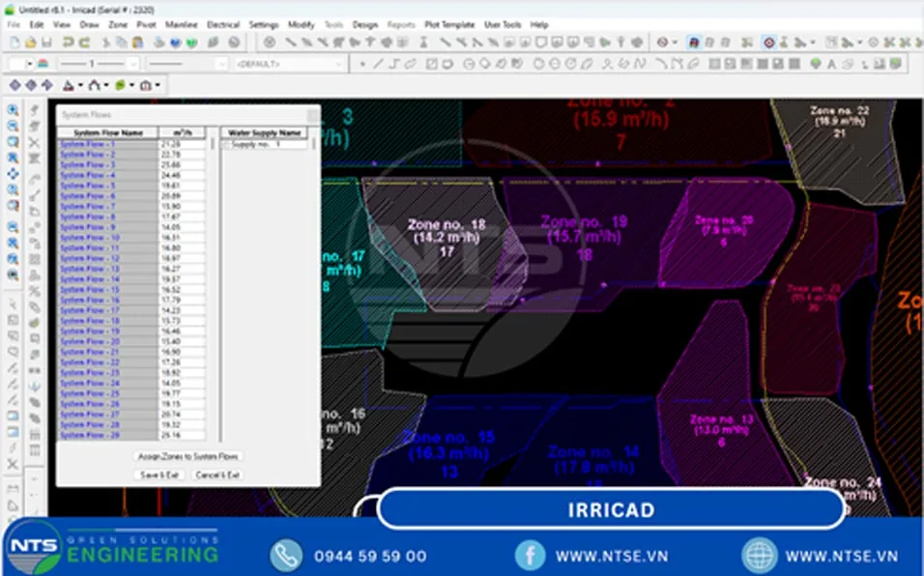The width and height of the screenshot is (924, 576).
Task: Open the color picker dropdown arrow
Action: click(x=29, y=64)
